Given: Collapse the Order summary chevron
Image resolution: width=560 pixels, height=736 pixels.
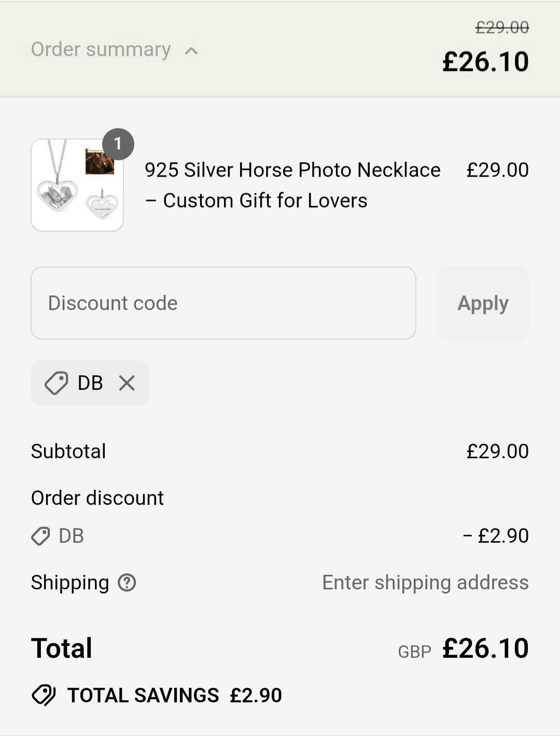Looking at the screenshot, I should coord(191,51).
